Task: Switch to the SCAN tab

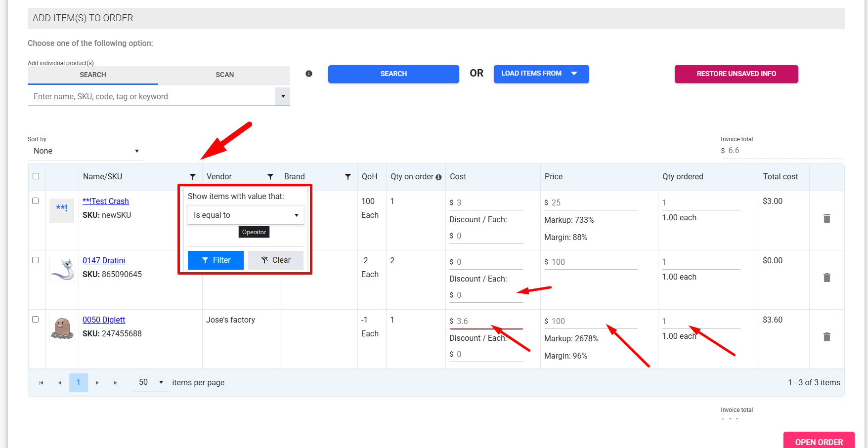Action: 224,75
